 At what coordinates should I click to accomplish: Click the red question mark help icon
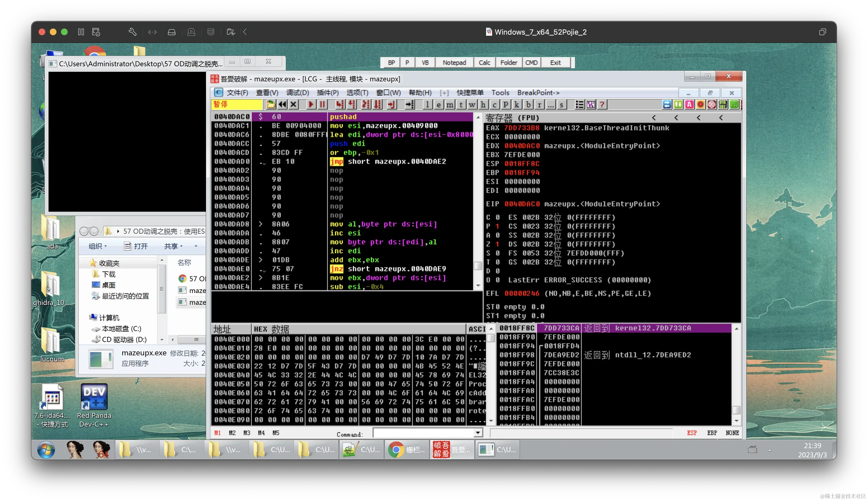[x=602, y=105]
